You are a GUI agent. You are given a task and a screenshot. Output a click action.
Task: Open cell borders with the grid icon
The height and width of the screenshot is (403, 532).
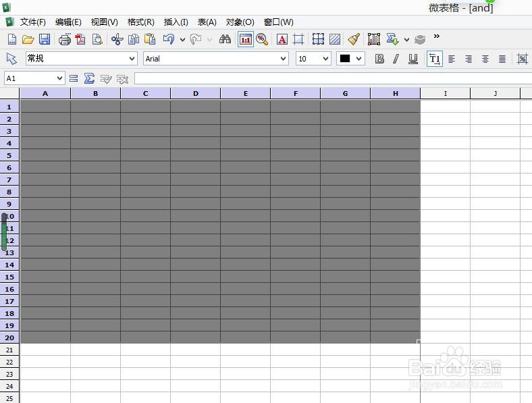point(318,39)
